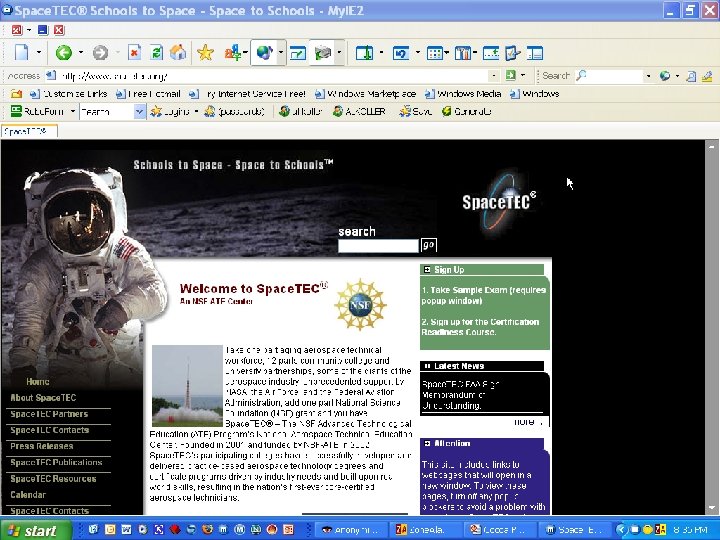Click the green down-arrow window icon
Screen dimensions: 720x540
tap(364, 53)
